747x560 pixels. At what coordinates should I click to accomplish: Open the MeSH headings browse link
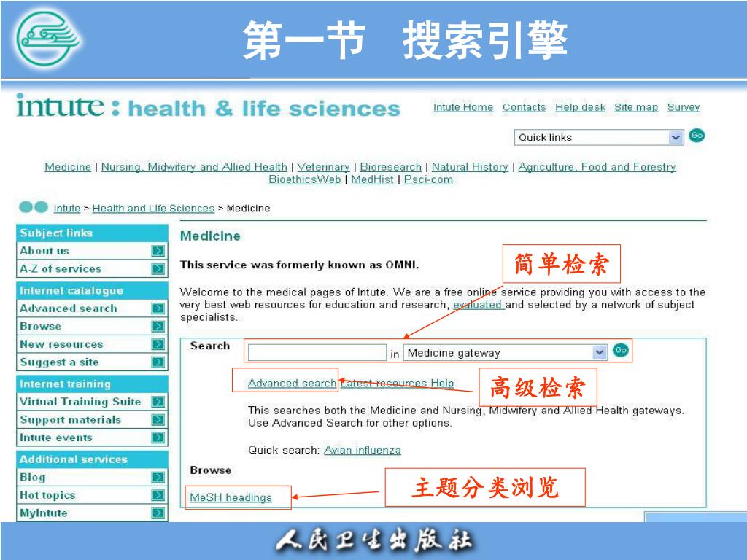pos(231,497)
